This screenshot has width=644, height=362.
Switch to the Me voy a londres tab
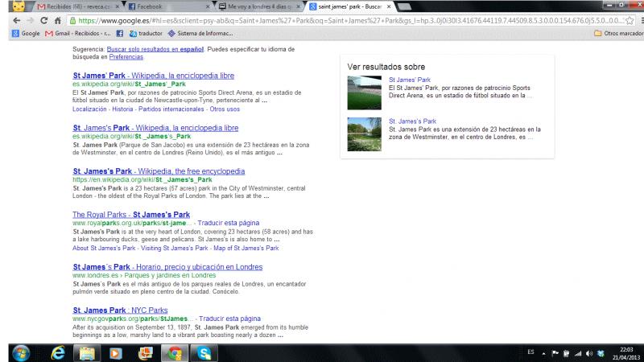(x=258, y=6)
